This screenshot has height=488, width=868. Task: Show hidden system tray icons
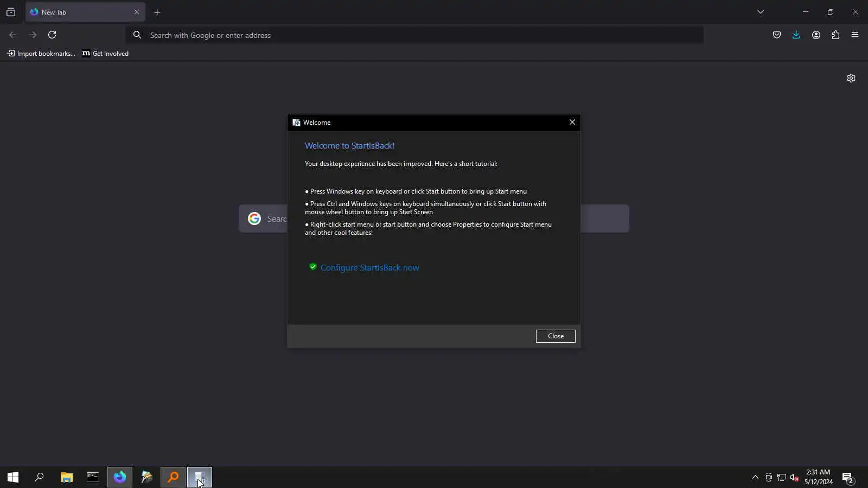click(755, 477)
